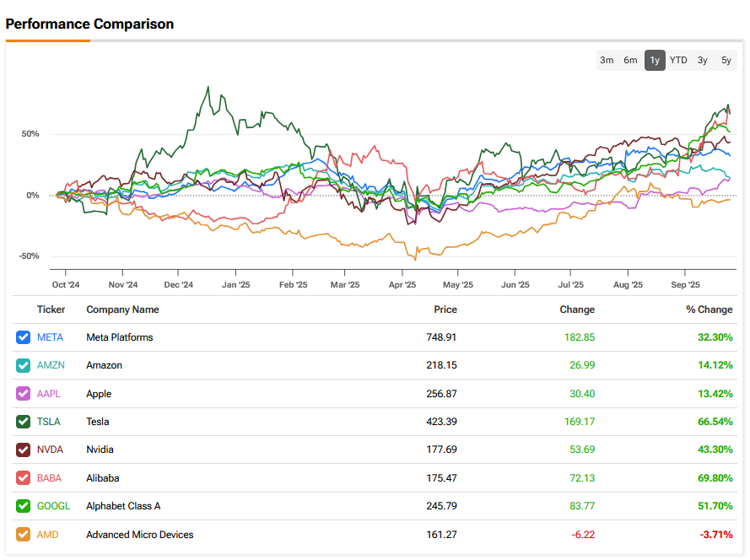750x560 pixels.
Task: Click the Meta price 748.91
Action: point(441,337)
